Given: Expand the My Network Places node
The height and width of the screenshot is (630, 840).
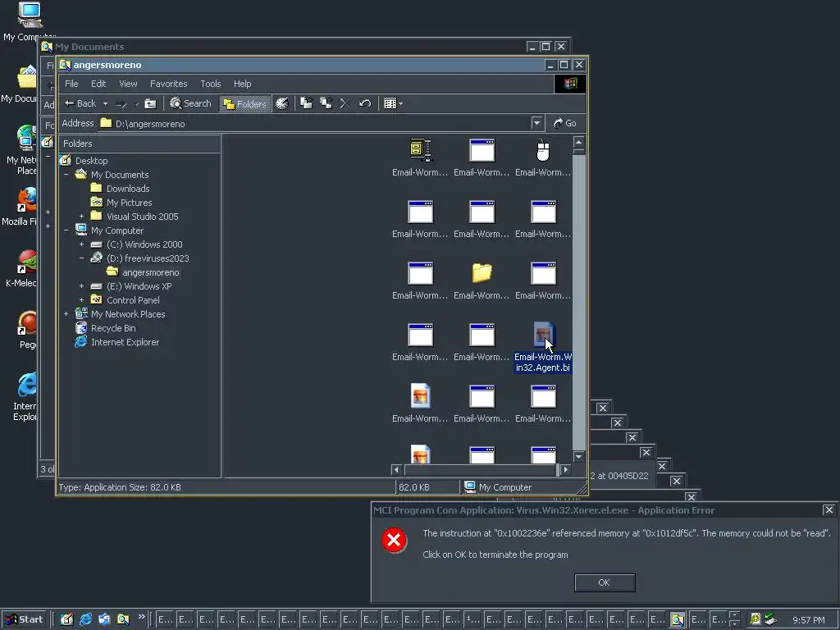Looking at the screenshot, I should pyautogui.click(x=66, y=314).
